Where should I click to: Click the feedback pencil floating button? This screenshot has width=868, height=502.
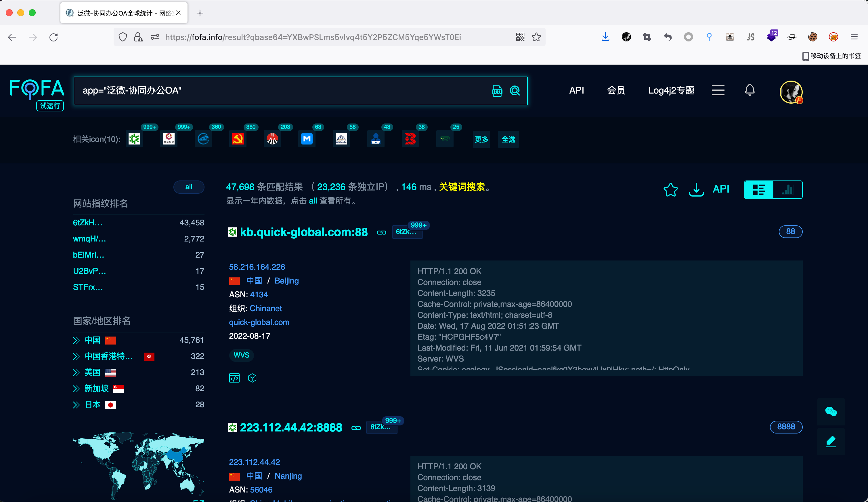(831, 441)
